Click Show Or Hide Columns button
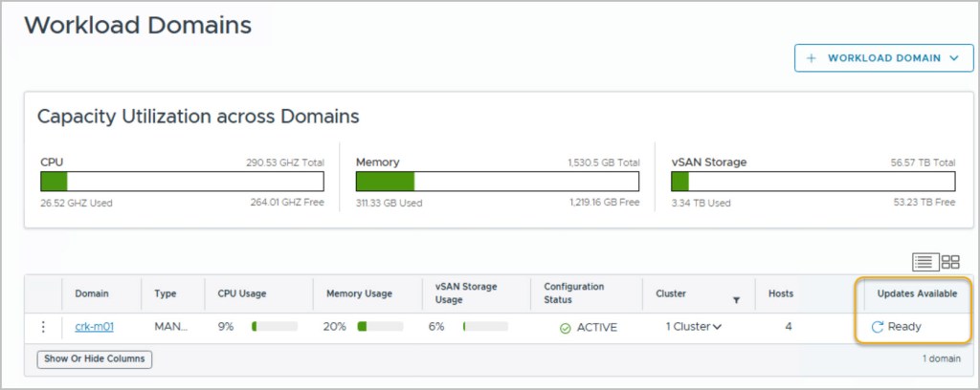 point(94,359)
